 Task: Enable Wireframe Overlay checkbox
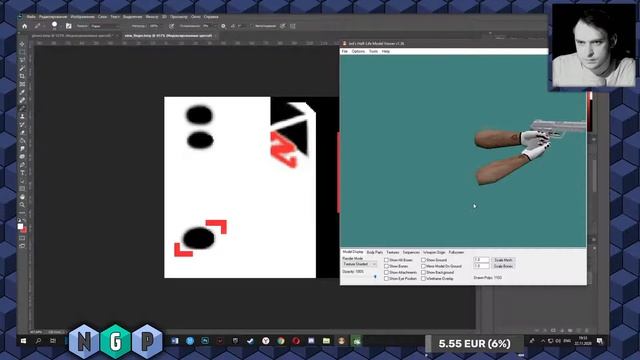click(x=423, y=278)
